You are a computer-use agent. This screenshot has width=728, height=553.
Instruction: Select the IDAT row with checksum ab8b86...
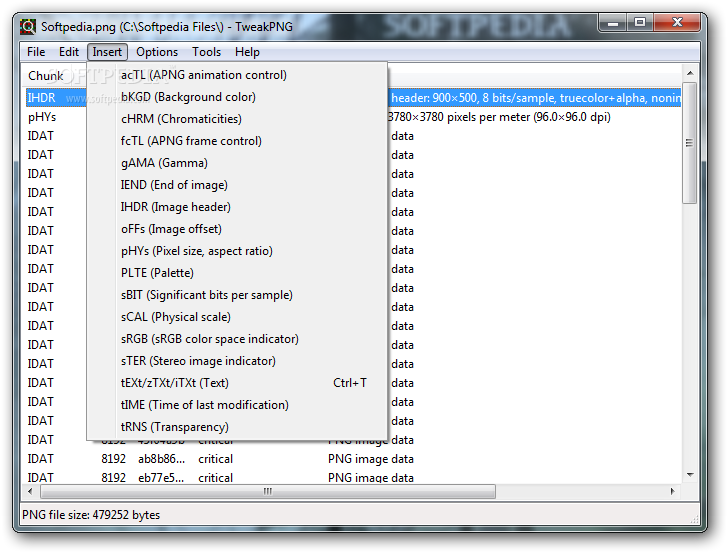coord(353,459)
